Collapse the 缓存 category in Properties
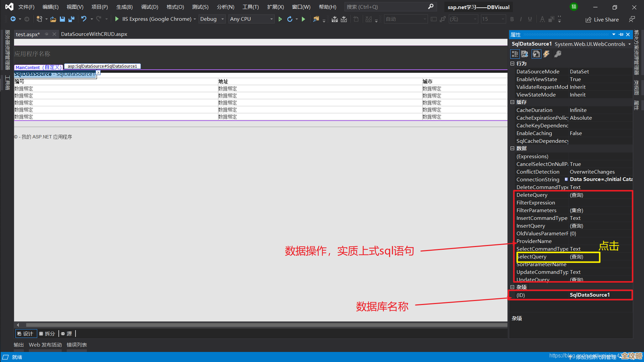The image size is (644, 362). (513, 102)
